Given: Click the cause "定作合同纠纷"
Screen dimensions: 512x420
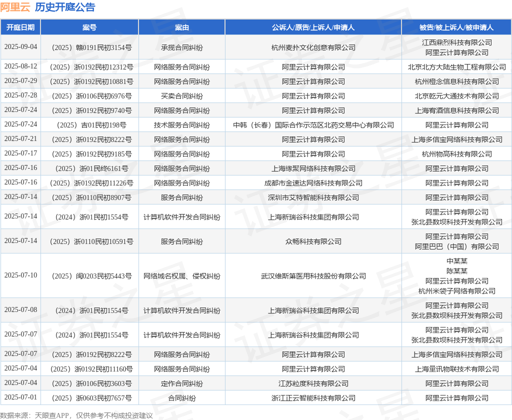Looking at the screenshot, I should point(182,383).
